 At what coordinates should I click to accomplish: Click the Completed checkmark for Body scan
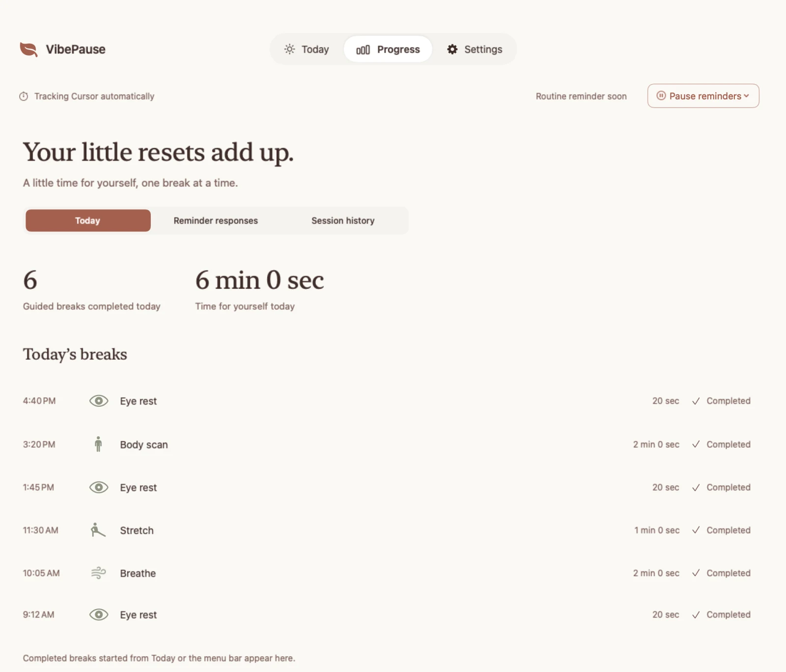pos(696,444)
